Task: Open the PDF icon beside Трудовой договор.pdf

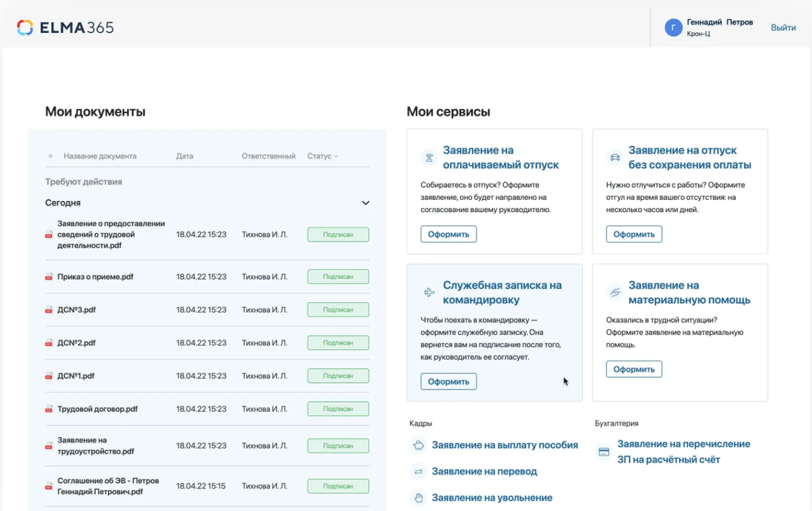Action: pos(49,409)
